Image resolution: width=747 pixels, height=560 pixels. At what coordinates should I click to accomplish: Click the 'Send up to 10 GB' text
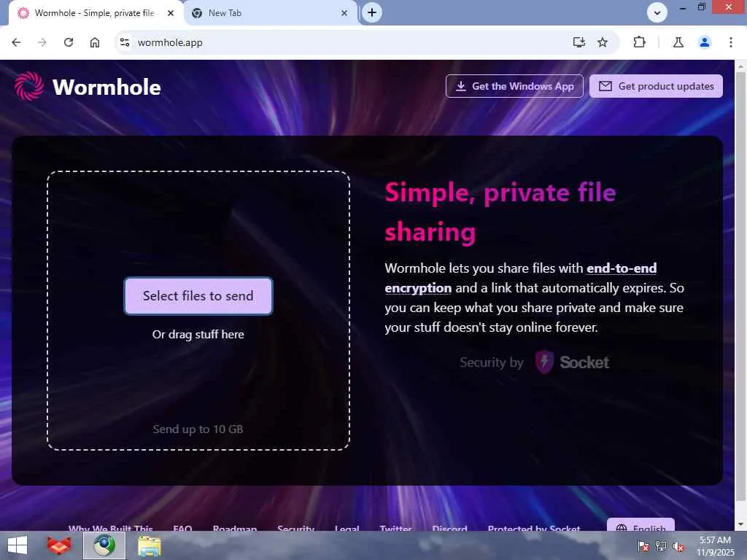tap(198, 429)
